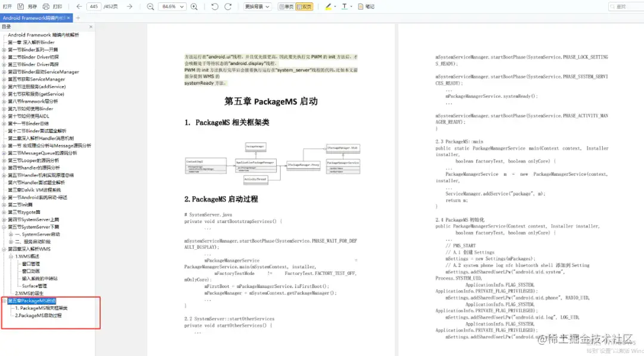This screenshot has height=356, width=644.
Task: Click the 另存 save-as disk icon
Action: pos(20,7)
